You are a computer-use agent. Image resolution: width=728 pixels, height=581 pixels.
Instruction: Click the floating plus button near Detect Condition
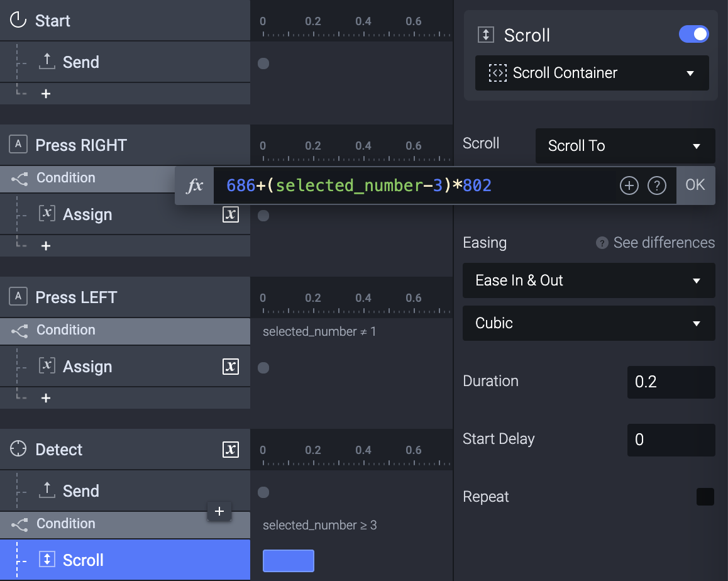click(219, 511)
